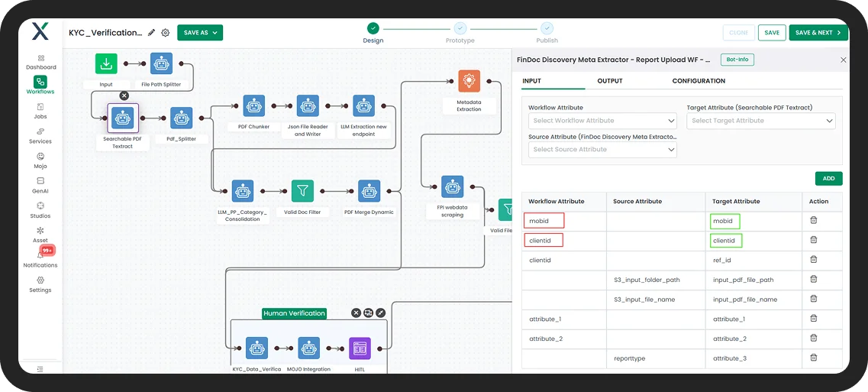This screenshot has width=868, height=392.
Task: Collapse the sidebar using bottom menu icon
Action: click(x=40, y=369)
